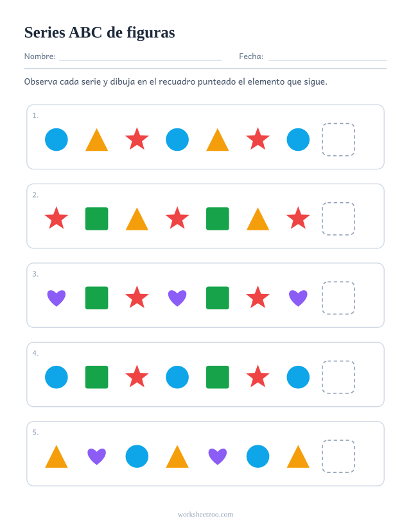The image size is (411, 532).
Task: Click the Series ABC de figuras title
Action: pos(100,33)
